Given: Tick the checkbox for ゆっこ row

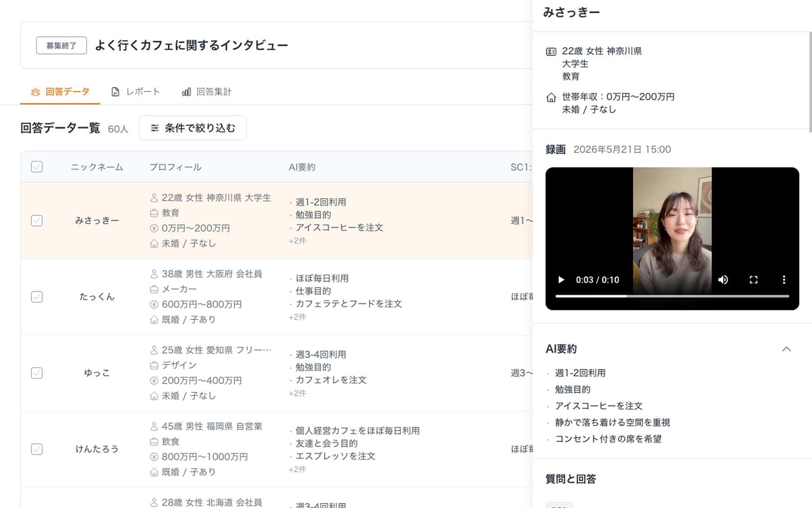Looking at the screenshot, I should click(37, 373).
